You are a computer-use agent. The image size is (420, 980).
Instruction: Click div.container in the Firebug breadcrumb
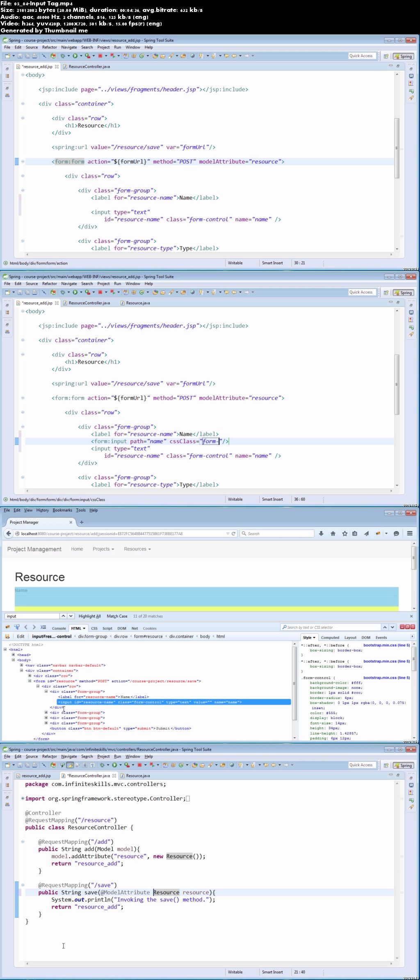tap(181, 637)
